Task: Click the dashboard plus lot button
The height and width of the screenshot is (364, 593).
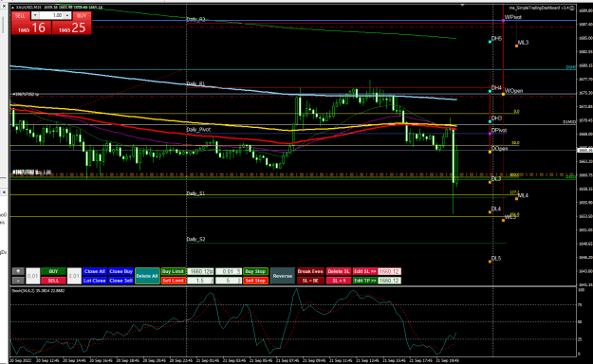Action: coord(18,271)
